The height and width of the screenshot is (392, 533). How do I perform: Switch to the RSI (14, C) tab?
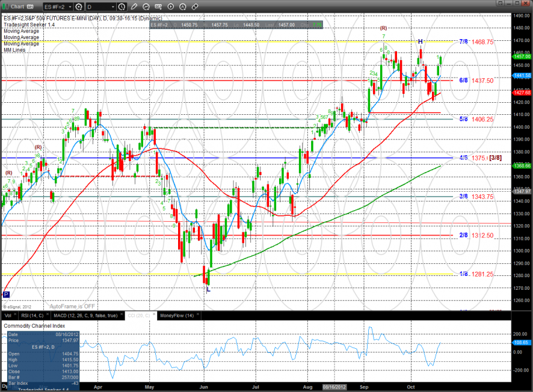(x=32, y=316)
